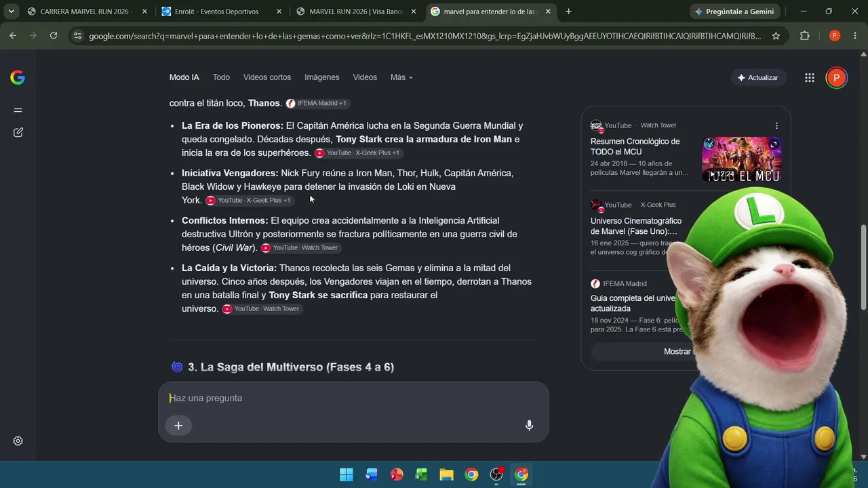Image resolution: width=868 pixels, height=488 pixels.
Task: Click the text La Era de los Pioneros
Action: [x=233, y=125]
